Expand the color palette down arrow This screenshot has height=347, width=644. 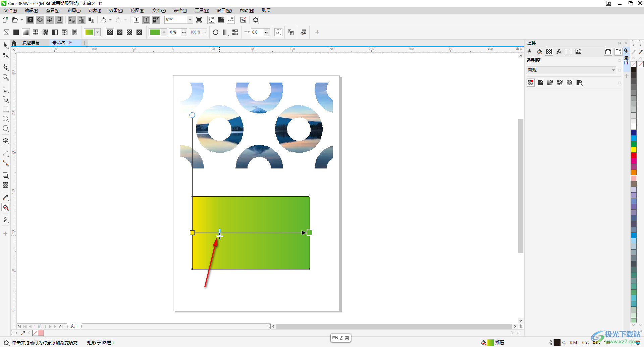point(634,325)
